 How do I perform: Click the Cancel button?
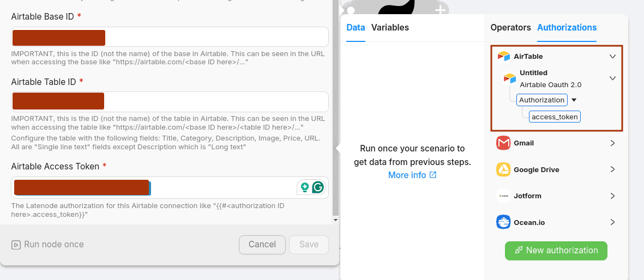coord(262,245)
